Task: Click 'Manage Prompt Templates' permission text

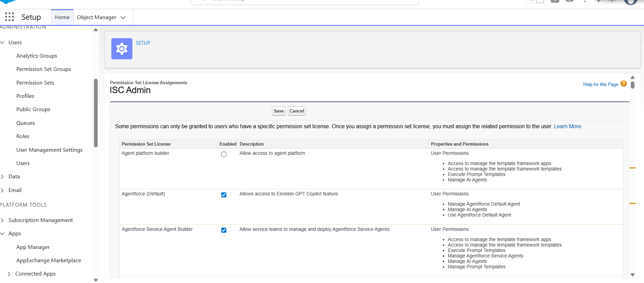Action: (x=477, y=267)
